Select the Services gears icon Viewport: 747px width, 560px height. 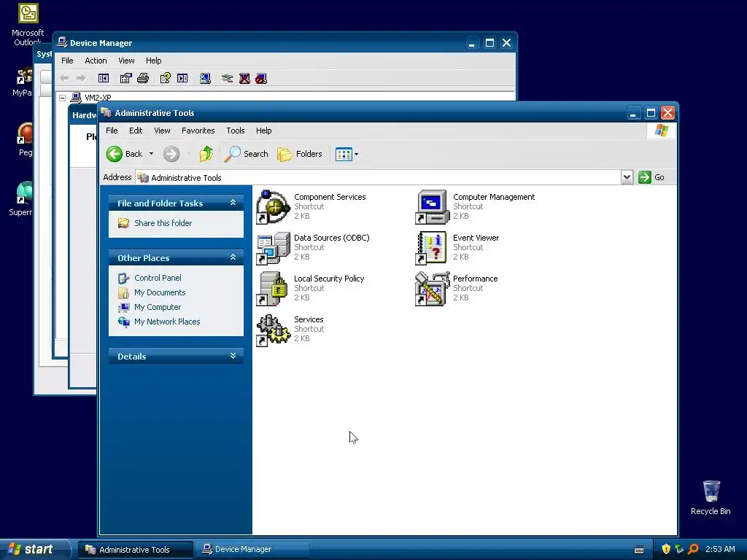273,330
